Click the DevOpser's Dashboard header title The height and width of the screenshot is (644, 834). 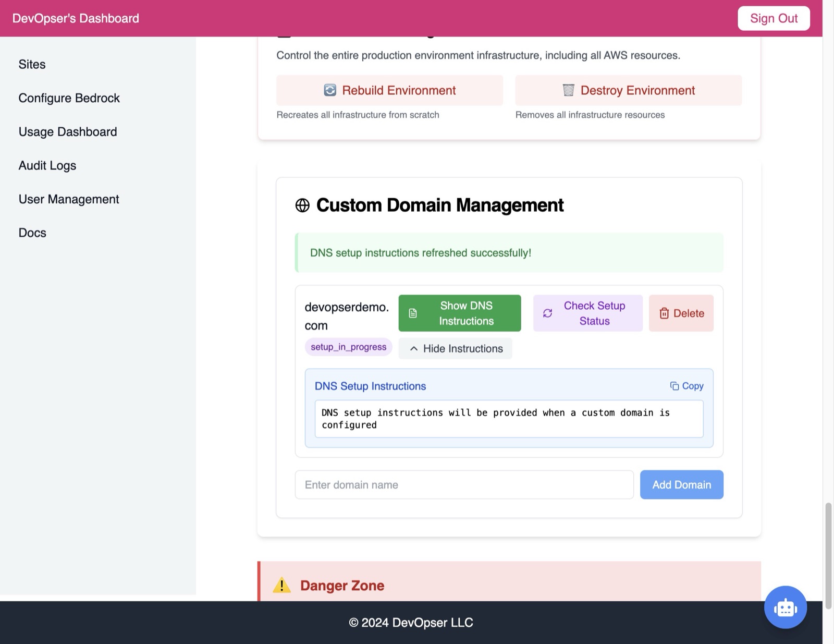76,18
